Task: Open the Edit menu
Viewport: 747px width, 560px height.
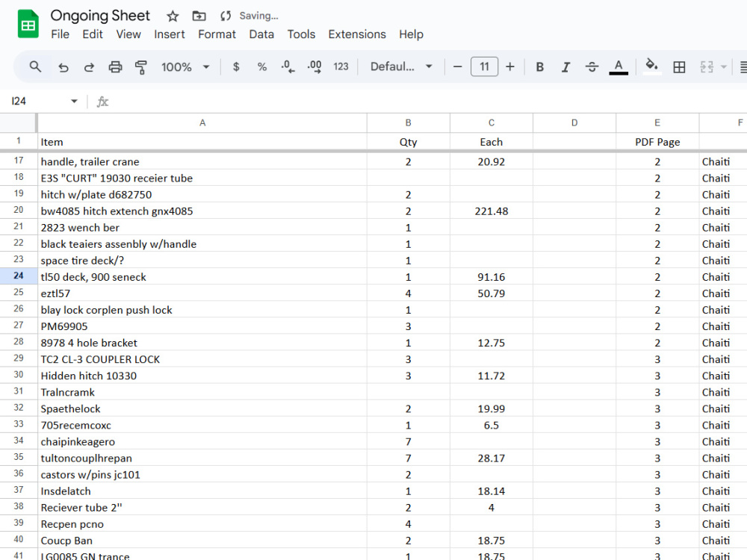Action: 93,34
